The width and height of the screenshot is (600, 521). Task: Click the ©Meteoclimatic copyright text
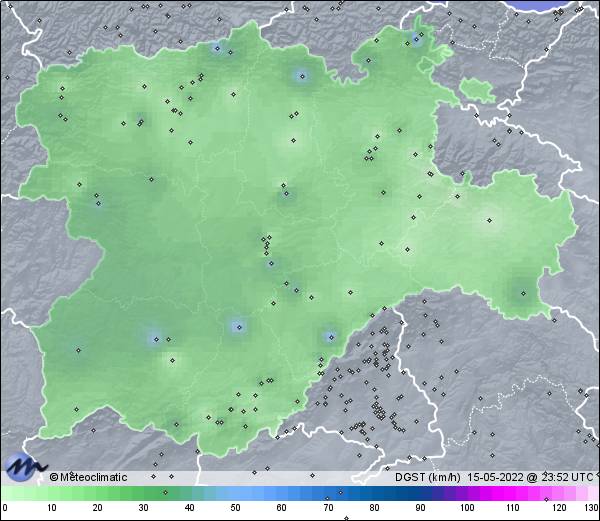[x=88, y=477]
